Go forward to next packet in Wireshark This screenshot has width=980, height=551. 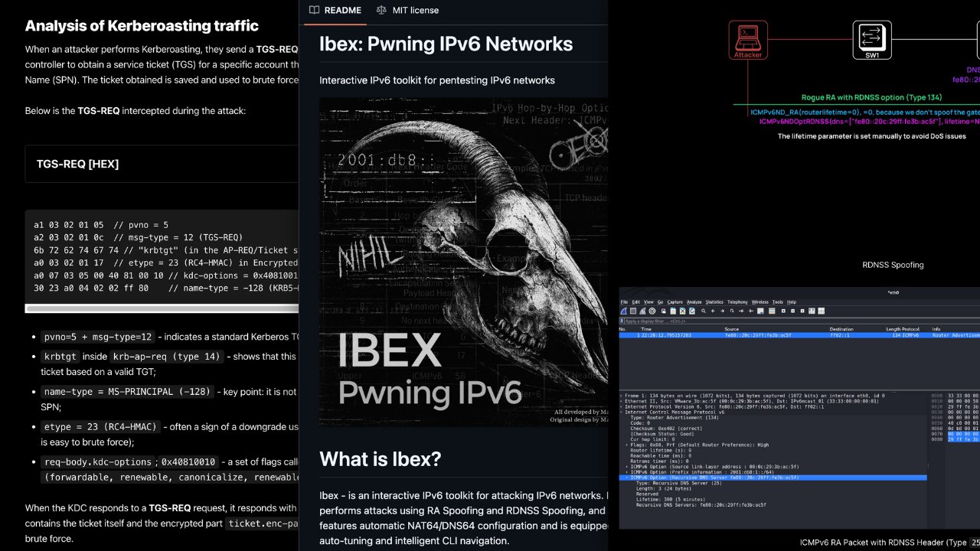click(722, 311)
